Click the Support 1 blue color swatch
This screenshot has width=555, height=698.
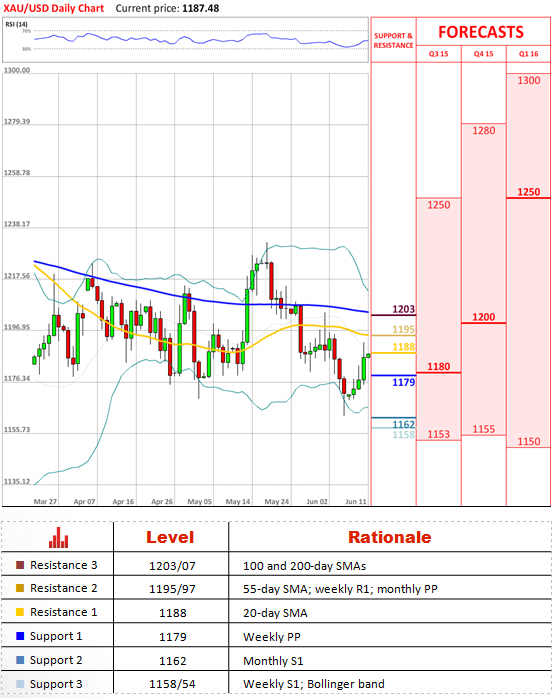pyautogui.click(x=20, y=636)
